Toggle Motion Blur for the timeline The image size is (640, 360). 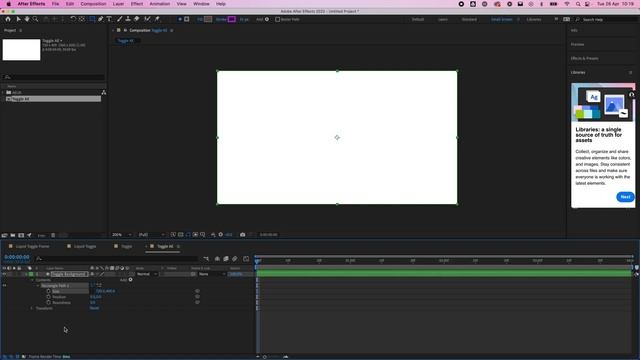pyautogui.click(x=235, y=258)
